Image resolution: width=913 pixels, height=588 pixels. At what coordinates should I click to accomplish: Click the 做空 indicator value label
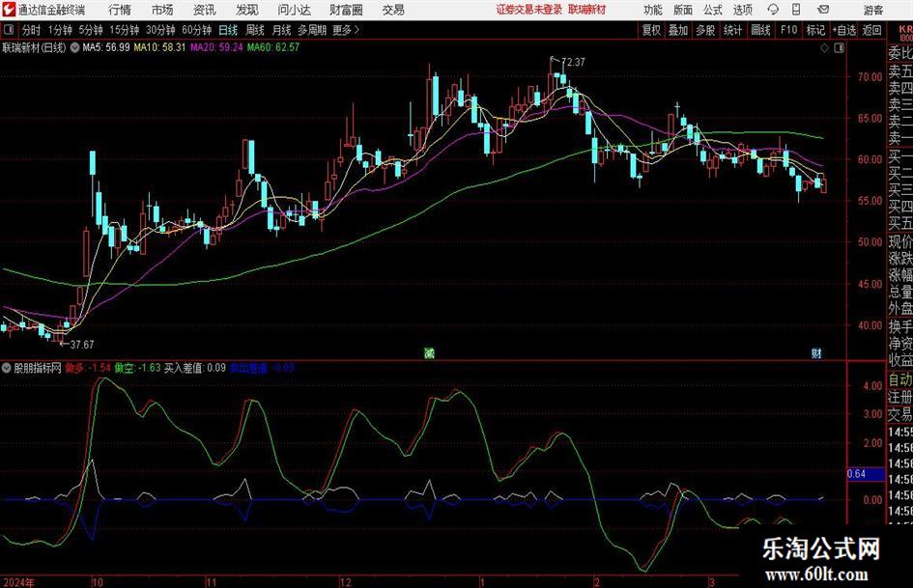(137, 368)
